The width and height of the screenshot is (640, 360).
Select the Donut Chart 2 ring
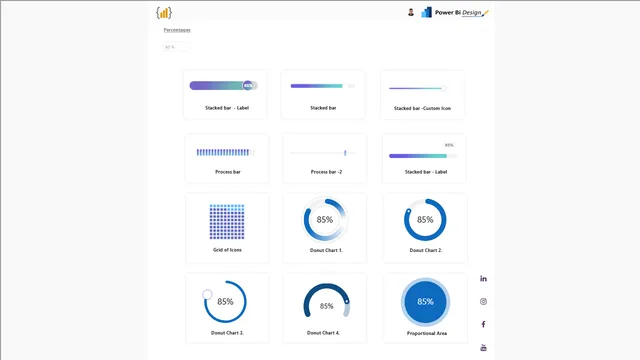[x=425, y=220]
